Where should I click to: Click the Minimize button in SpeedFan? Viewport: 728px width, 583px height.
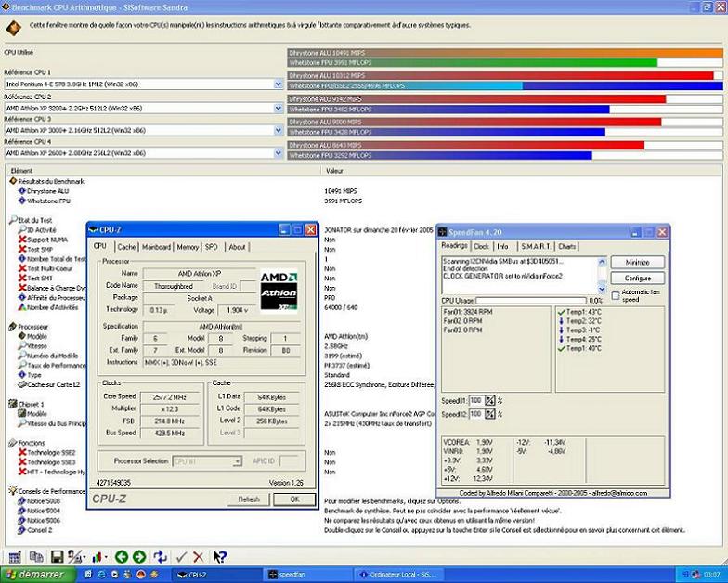pos(637,262)
